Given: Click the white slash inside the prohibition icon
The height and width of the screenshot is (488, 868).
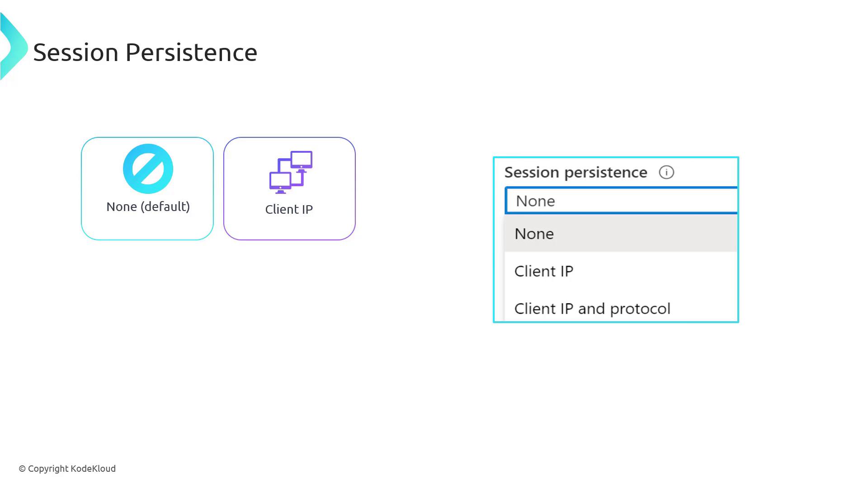Looking at the screenshot, I should (x=148, y=169).
